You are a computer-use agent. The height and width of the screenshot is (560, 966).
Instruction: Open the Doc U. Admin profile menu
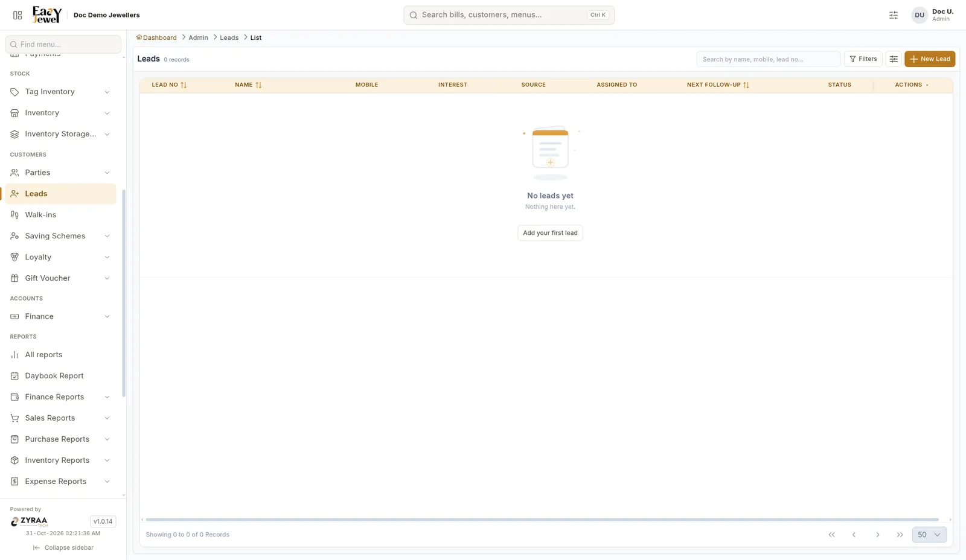[x=933, y=15]
